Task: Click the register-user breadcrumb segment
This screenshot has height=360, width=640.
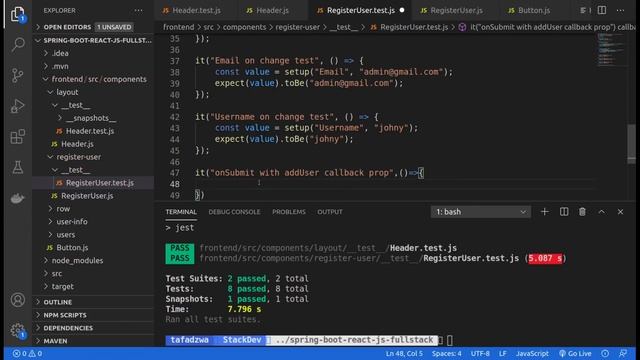Action: (x=298, y=27)
